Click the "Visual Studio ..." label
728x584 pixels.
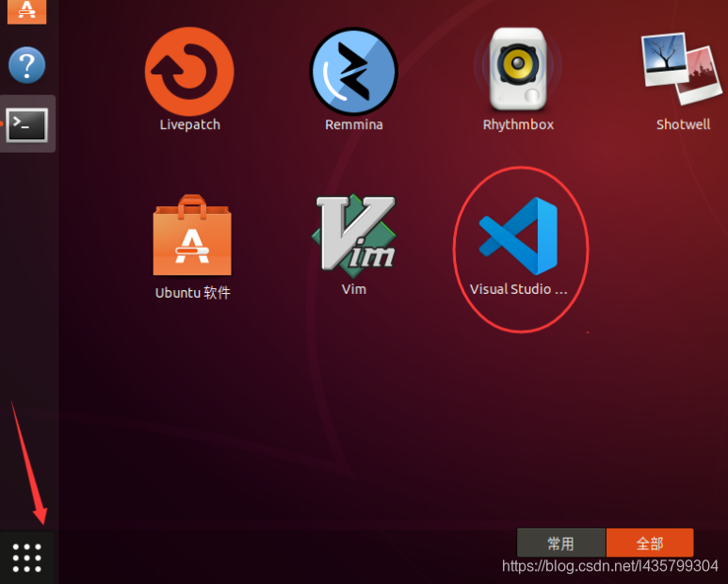pyautogui.click(x=518, y=289)
